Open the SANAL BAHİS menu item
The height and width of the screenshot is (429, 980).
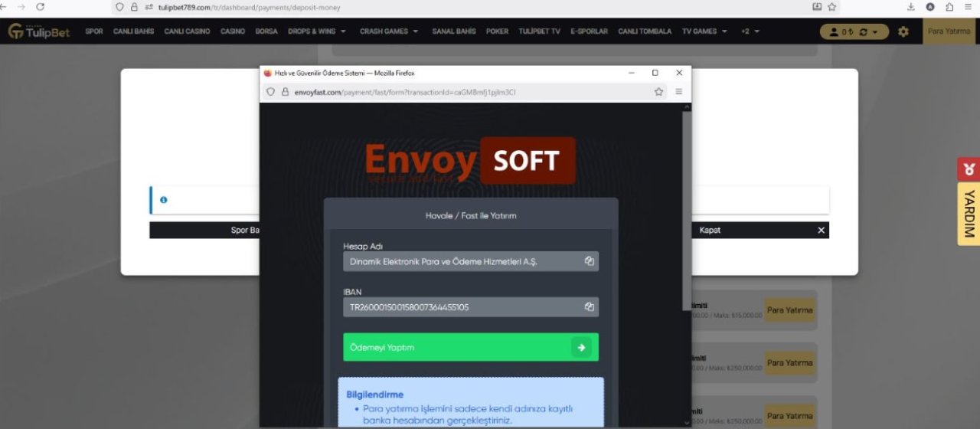coord(453,31)
